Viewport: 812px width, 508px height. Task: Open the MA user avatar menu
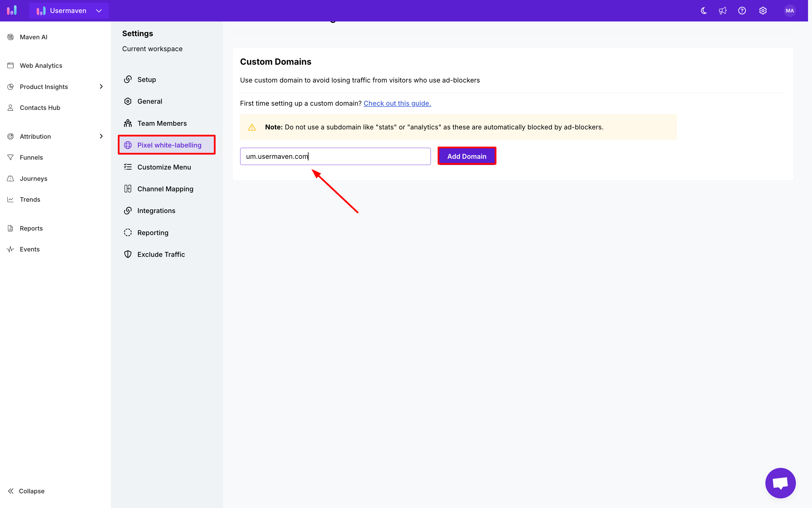789,11
